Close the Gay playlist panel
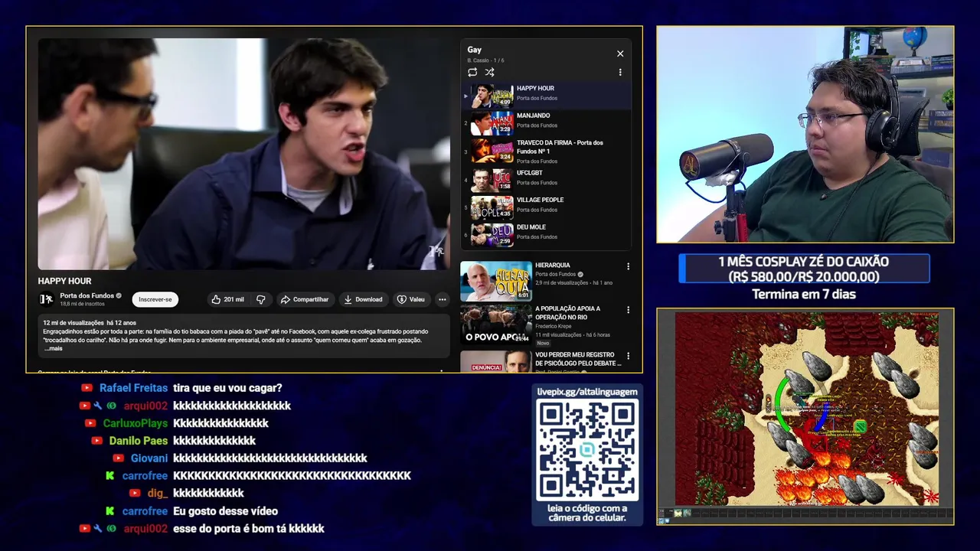This screenshot has height=551, width=980. point(620,54)
